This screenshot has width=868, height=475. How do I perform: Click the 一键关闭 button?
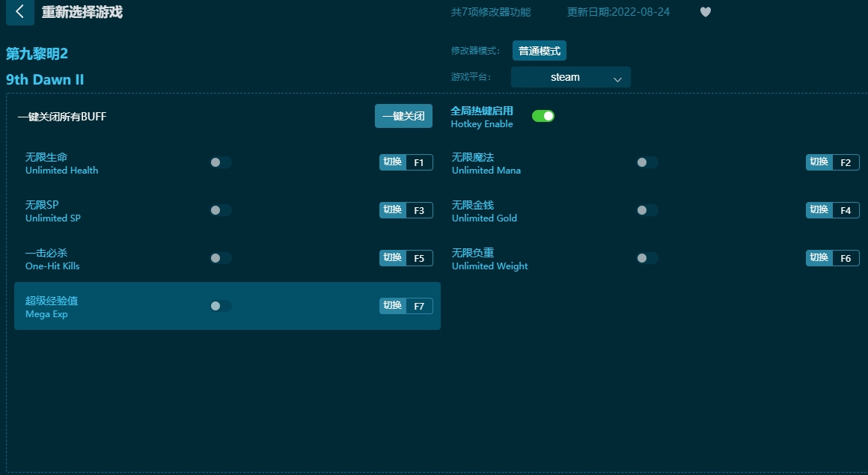point(403,116)
